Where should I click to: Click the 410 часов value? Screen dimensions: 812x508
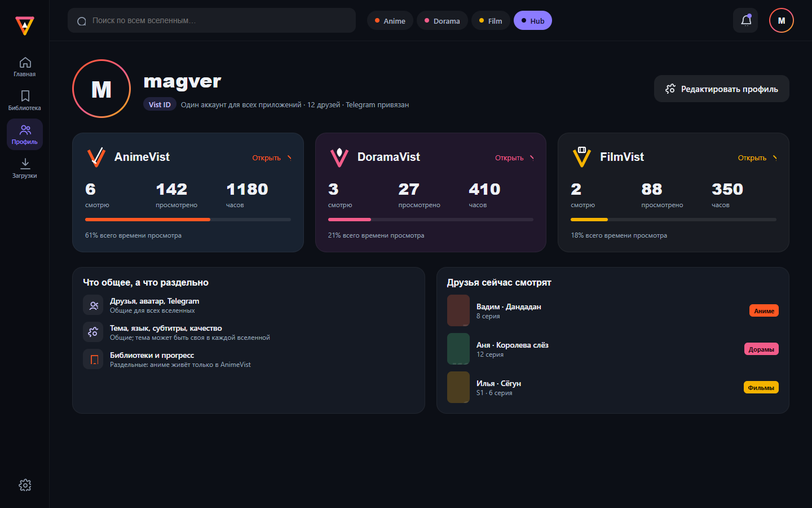(484, 189)
